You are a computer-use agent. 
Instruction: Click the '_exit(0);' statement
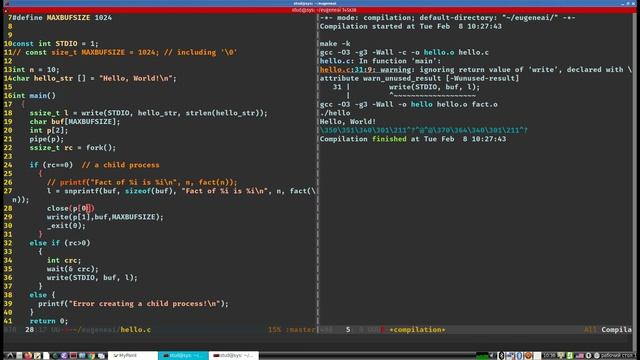point(66,226)
